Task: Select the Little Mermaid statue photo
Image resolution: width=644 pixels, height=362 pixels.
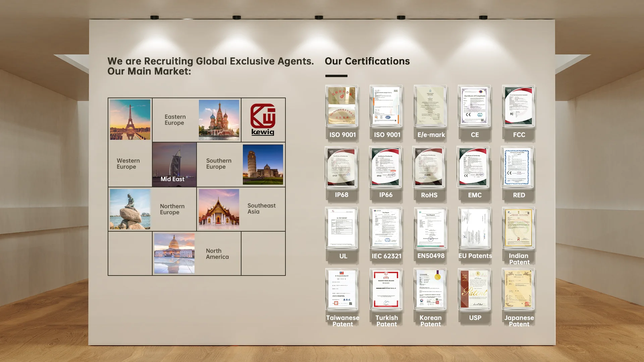Action: click(130, 209)
